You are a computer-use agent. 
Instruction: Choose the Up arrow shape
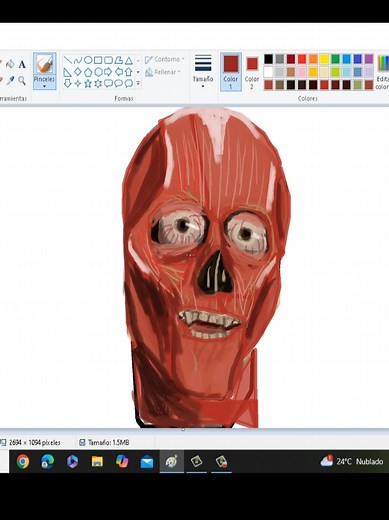tap(129, 72)
